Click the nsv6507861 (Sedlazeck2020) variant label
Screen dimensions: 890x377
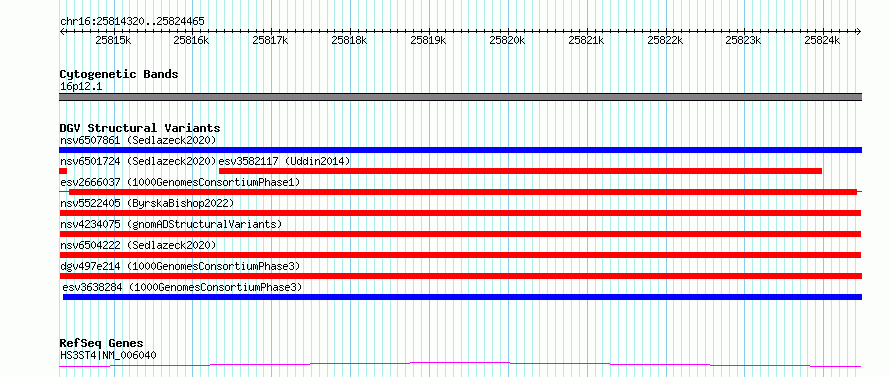tap(138, 140)
